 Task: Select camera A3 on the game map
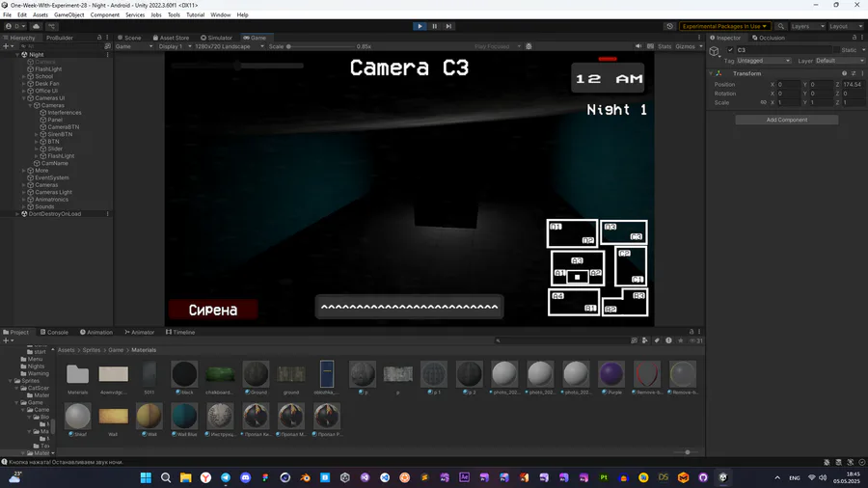coord(577,260)
